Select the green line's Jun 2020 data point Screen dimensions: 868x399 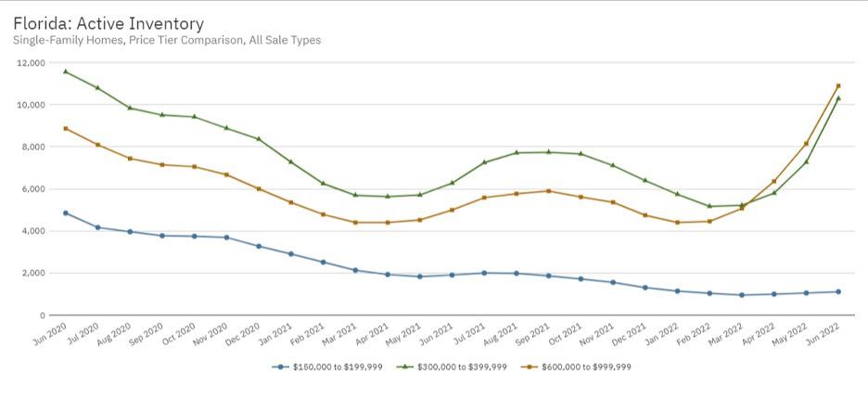[x=65, y=71]
